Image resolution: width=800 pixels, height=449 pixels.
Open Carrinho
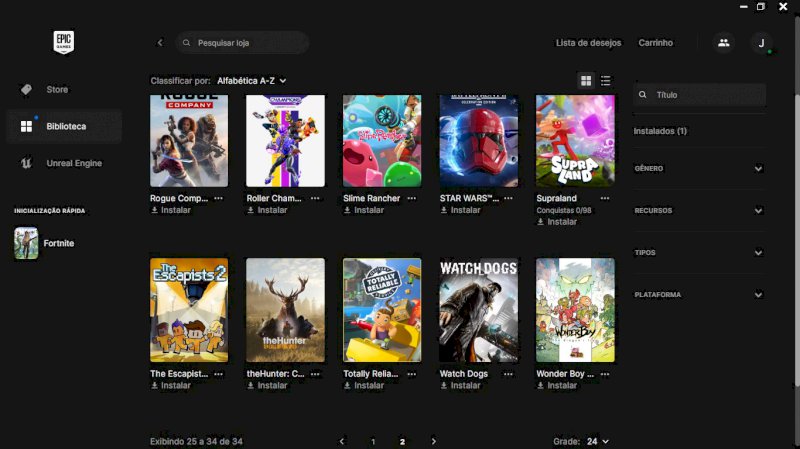pyautogui.click(x=656, y=43)
